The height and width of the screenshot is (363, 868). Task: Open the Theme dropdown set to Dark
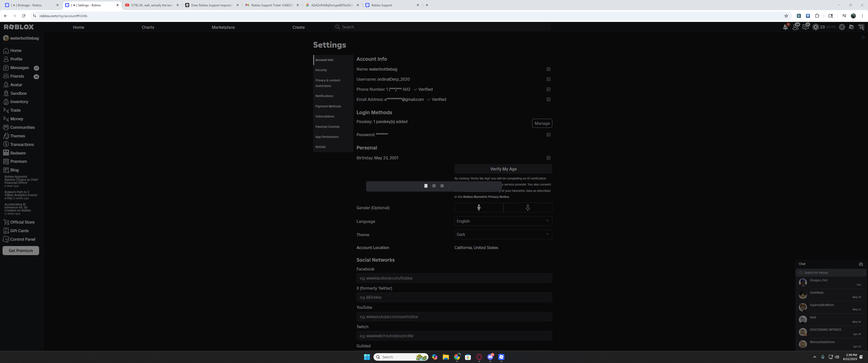503,234
